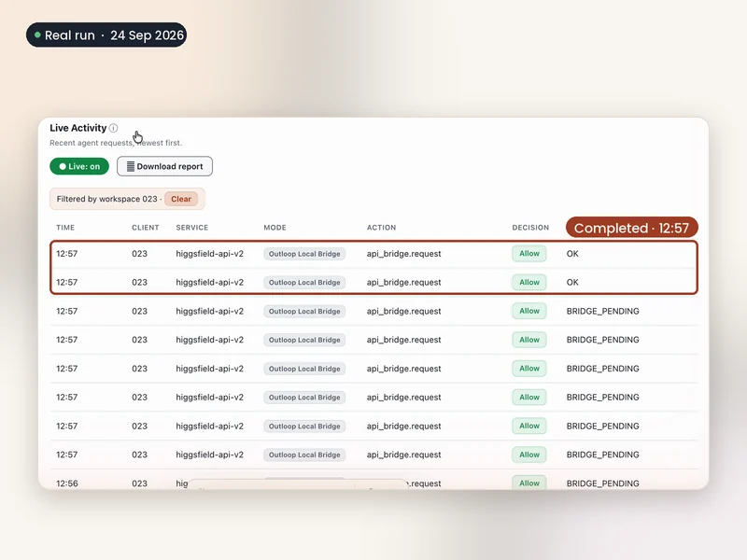Click the MODE column header
The image size is (747, 560).
[x=275, y=228]
